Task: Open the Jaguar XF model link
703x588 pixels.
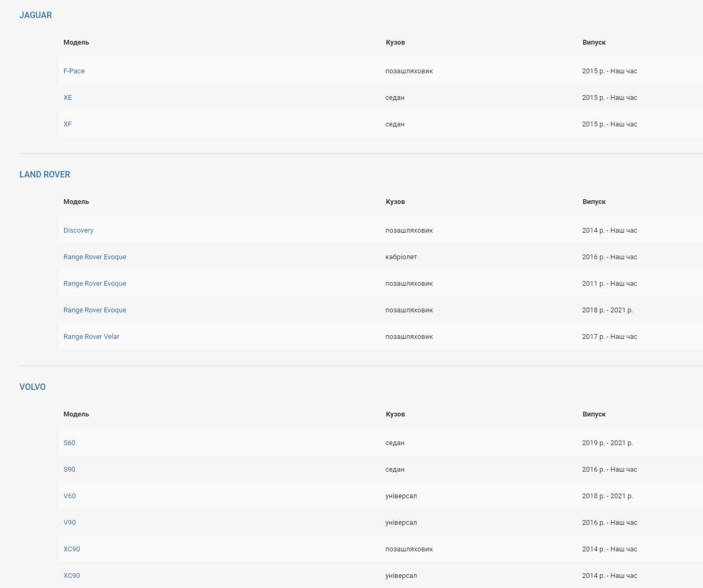Action: click(x=67, y=124)
